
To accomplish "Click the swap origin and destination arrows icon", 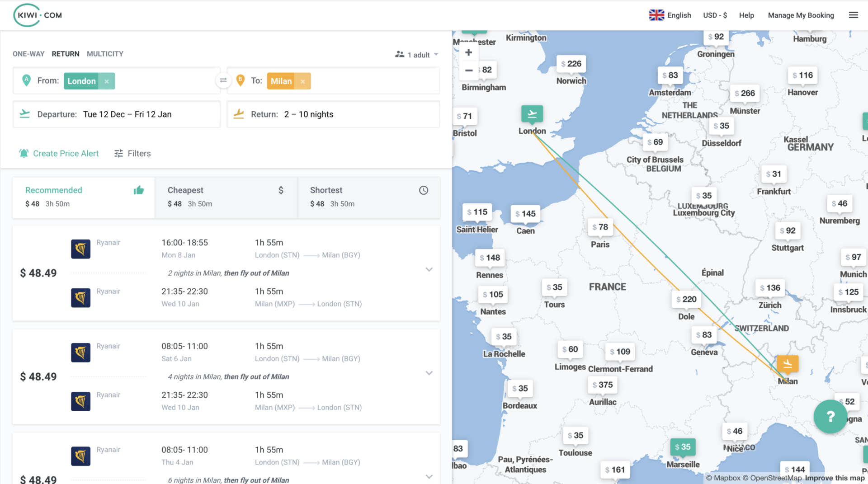I will click(x=223, y=80).
